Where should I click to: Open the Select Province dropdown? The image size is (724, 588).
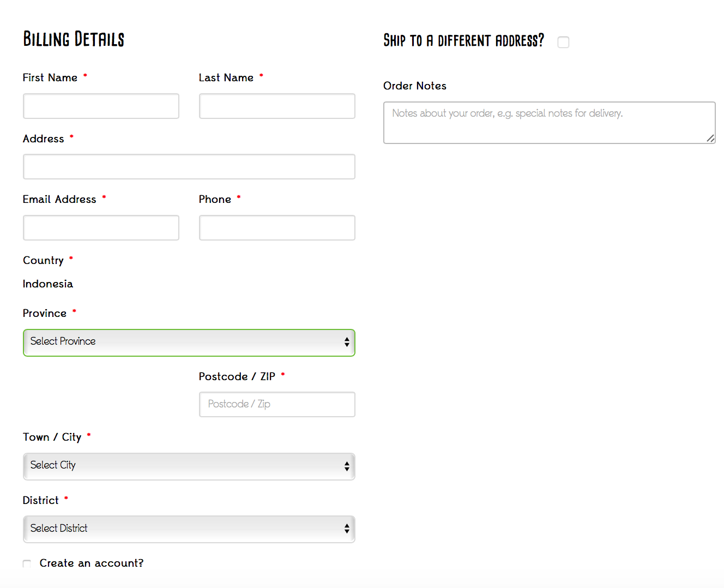(189, 343)
